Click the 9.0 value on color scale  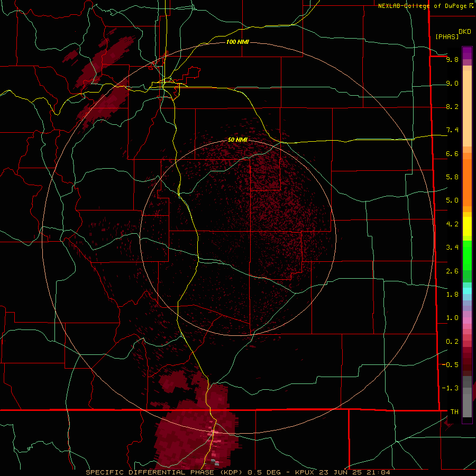point(452,83)
